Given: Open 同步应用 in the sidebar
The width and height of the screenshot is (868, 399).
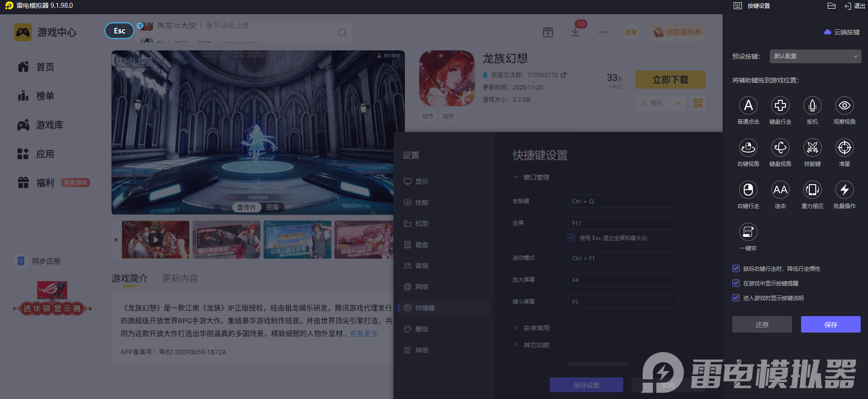Looking at the screenshot, I should coord(38,261).
